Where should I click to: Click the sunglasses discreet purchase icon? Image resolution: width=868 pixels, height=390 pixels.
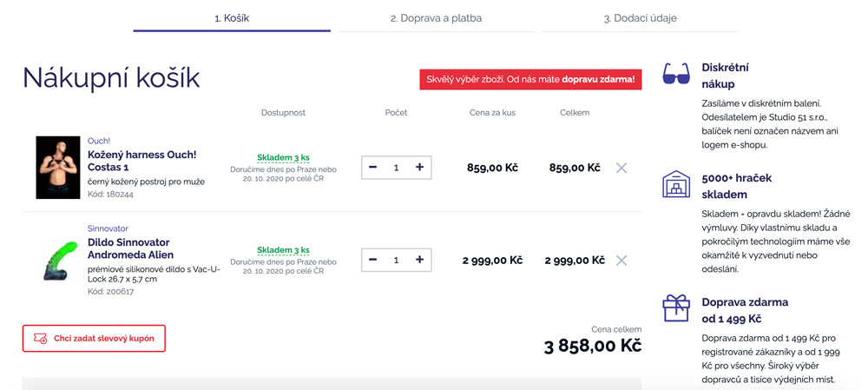pyautogui.click(x=676, y=74)
